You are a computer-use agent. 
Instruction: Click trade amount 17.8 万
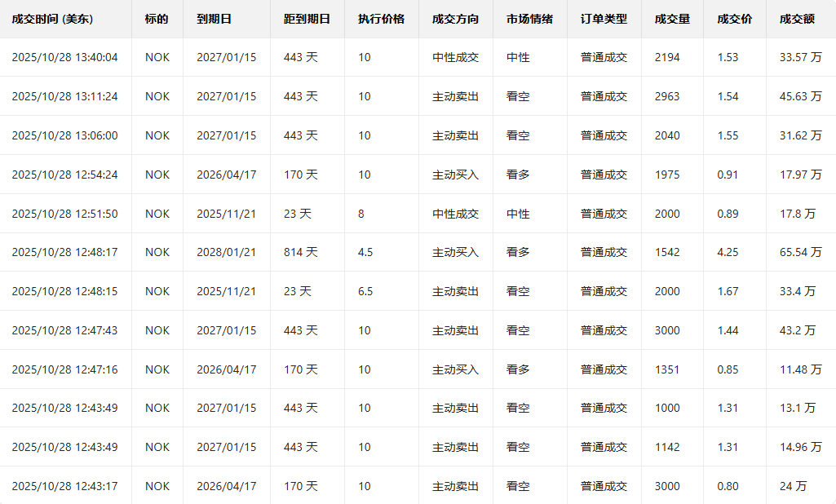pos(798,214)
